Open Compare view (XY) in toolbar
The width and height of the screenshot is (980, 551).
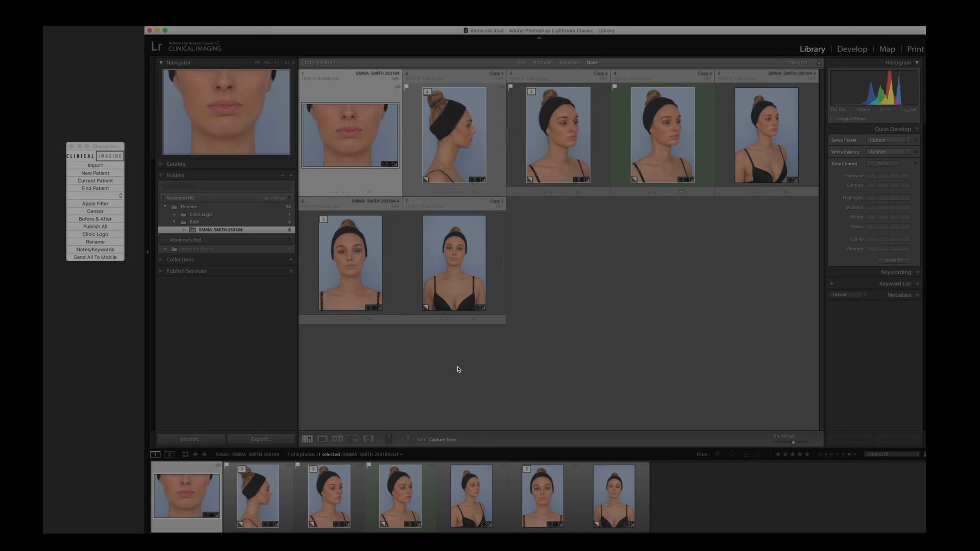pos(337,439)
